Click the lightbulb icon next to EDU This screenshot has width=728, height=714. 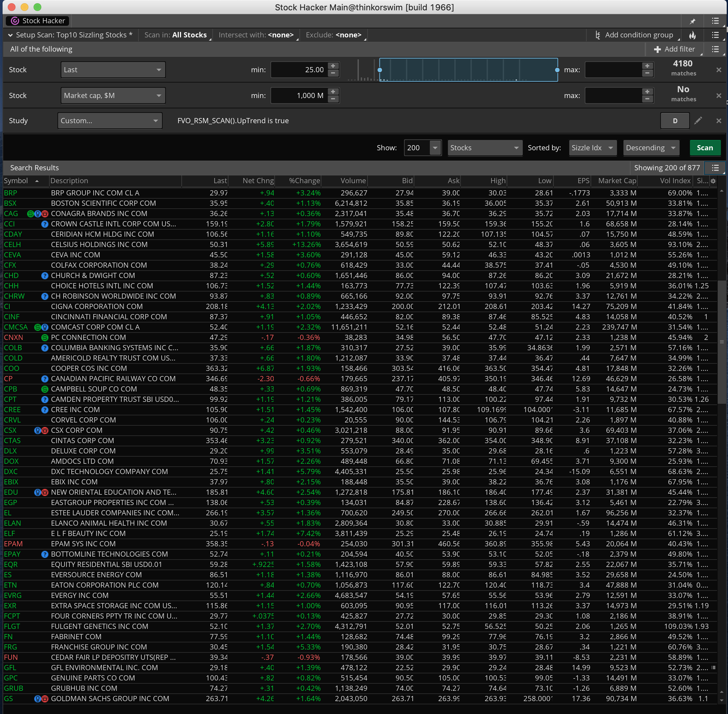tap(37, 492)
